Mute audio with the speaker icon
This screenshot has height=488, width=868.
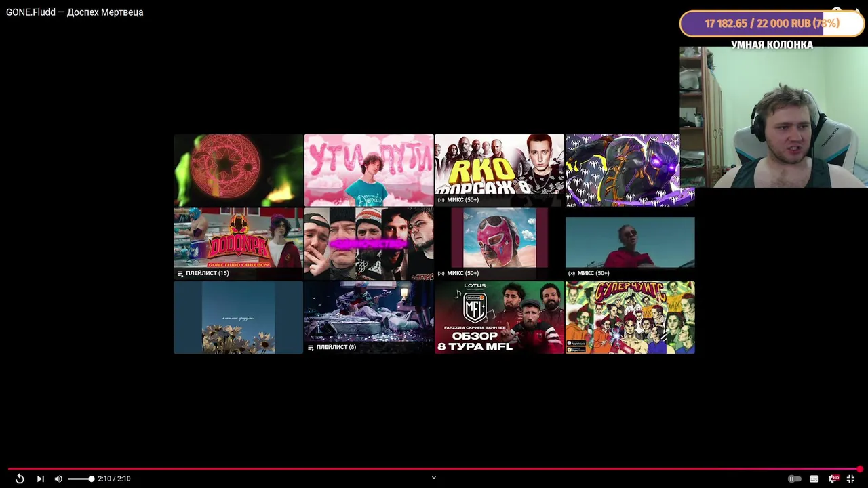58,479
